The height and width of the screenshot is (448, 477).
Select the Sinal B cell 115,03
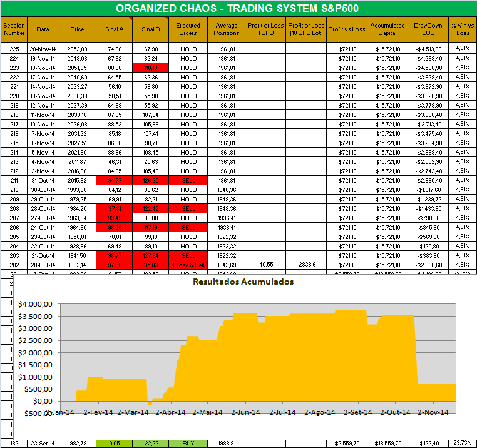point(151,265)
